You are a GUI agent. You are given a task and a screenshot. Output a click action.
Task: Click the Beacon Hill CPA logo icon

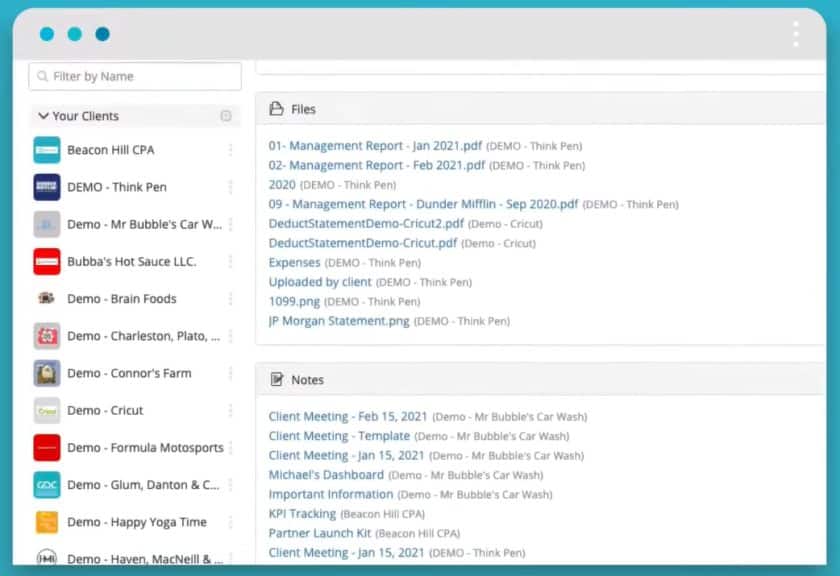pyautogui.click(x=47, y=150)
